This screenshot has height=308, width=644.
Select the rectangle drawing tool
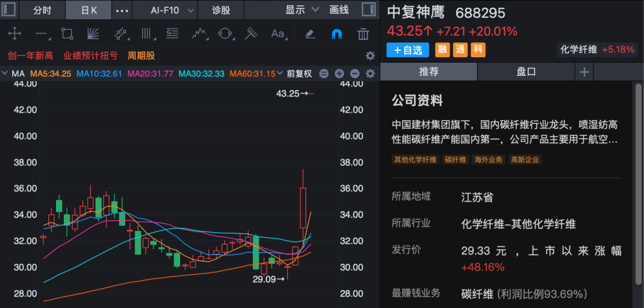click(x=67, y=33)
